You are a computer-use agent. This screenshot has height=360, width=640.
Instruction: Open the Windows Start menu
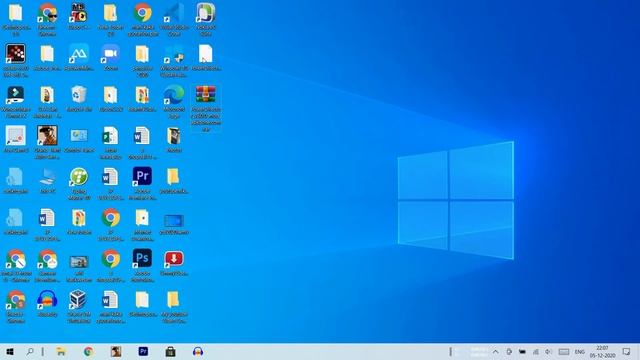tap(10, 351)
